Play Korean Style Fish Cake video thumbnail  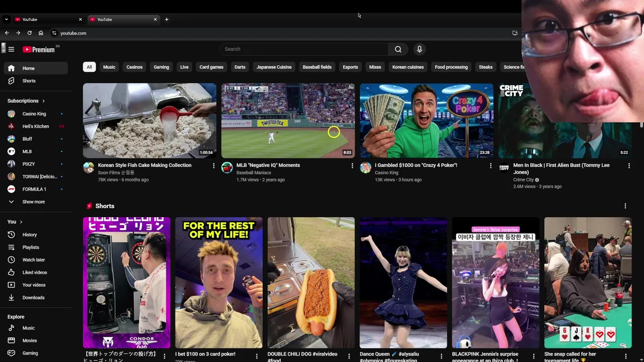tap(149, 121)
